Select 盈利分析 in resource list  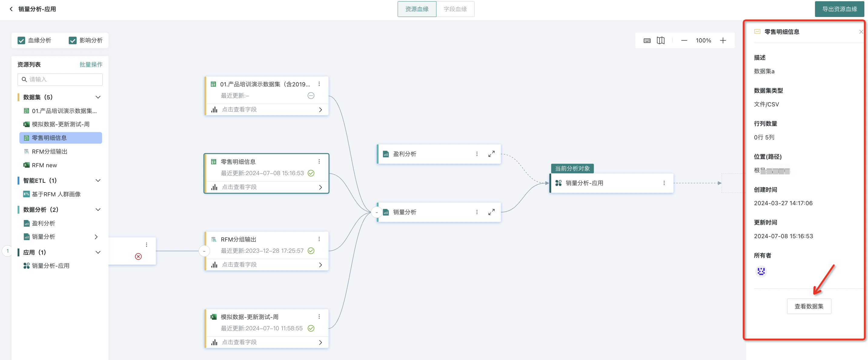pyautogui.click(x=61, y=223)
